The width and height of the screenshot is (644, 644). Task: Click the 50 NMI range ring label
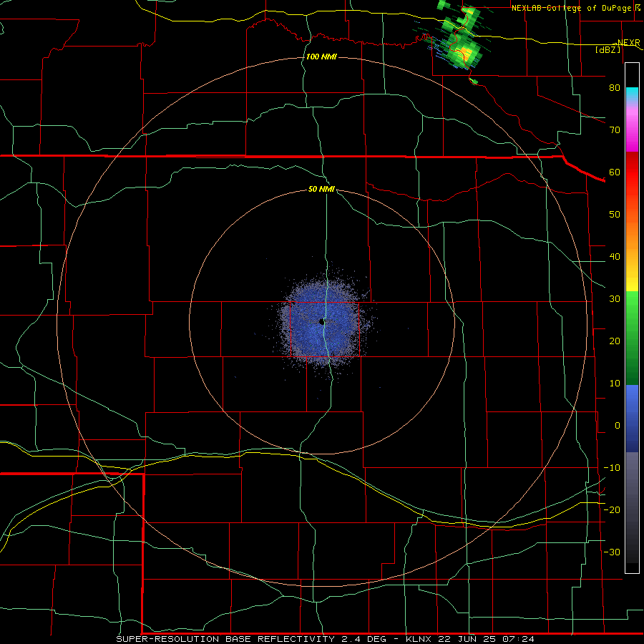click(x=321, y=189)
